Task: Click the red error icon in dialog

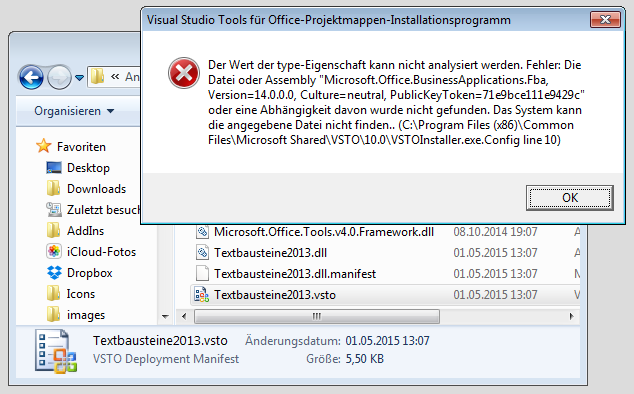Action: (x=184, y=73)
